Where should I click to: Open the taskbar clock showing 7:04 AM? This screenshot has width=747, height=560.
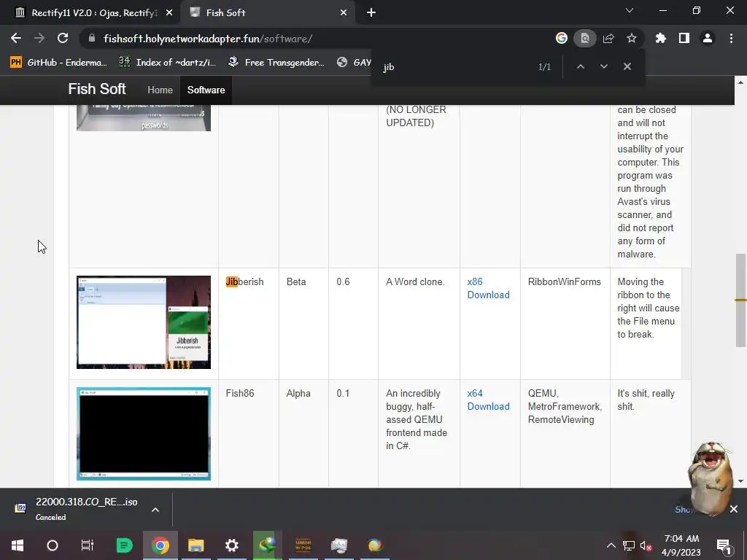[x=681, y=545]
